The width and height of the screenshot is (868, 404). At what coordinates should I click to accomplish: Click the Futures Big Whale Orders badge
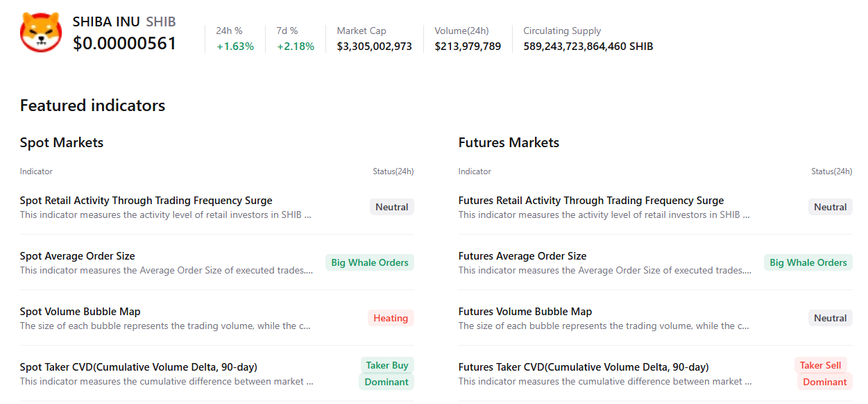[x=808, y=262]
